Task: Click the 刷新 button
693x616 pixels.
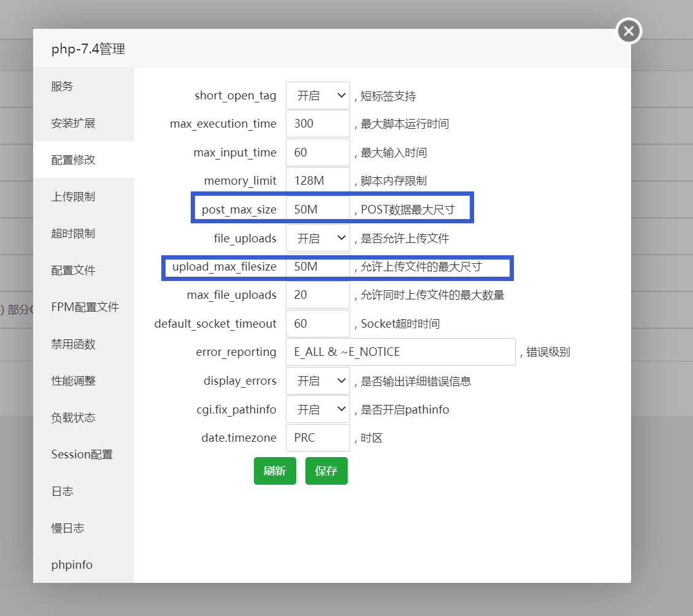Action: coord(275,471)
